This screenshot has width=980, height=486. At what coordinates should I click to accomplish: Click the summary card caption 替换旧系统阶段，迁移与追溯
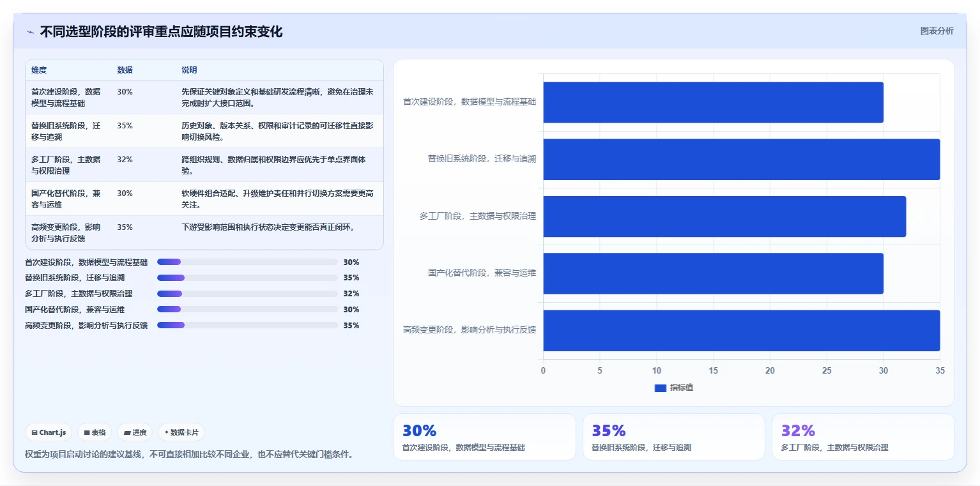(x=641, y=448)
